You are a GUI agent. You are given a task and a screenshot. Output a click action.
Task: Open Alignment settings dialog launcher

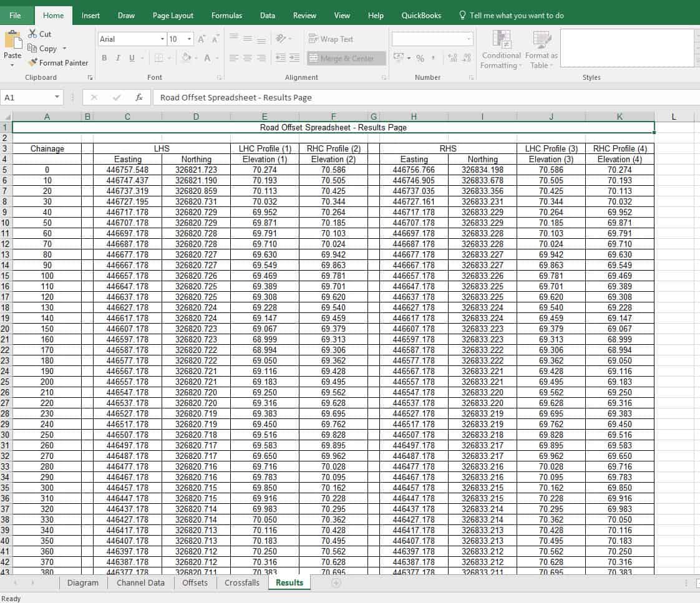coord(384,78)
